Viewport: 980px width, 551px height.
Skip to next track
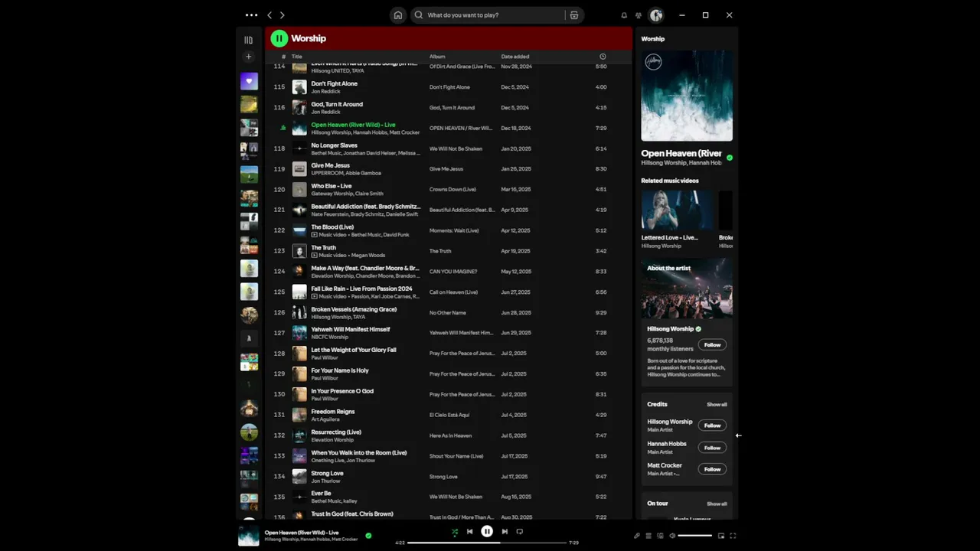[x=505, y=531]
